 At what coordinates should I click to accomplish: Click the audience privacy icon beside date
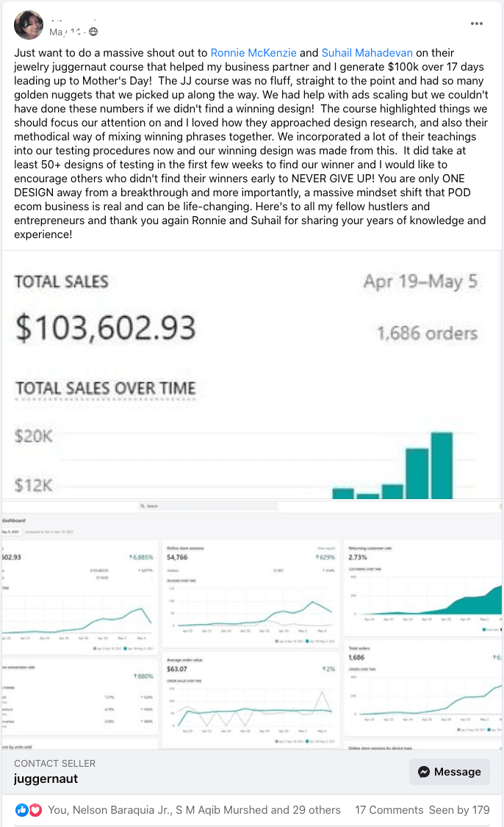click(93, 32)
